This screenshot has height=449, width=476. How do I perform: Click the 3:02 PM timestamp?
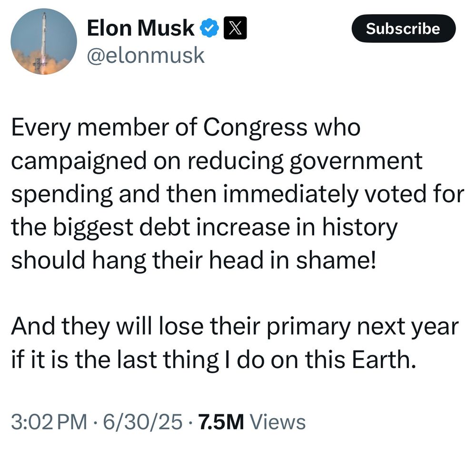point(49,422)
